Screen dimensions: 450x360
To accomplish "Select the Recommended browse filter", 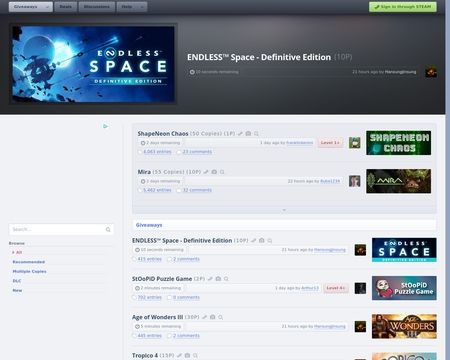I will point(29,262).
